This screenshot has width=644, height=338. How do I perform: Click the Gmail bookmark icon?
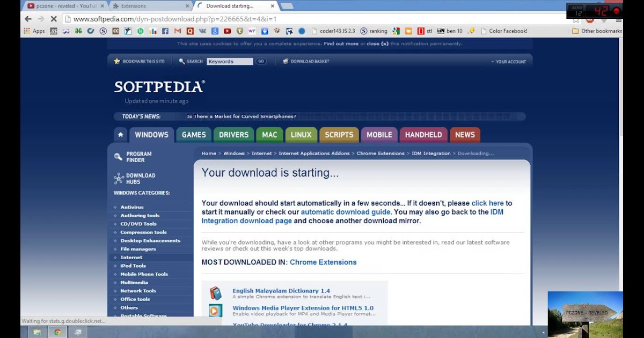pos(178,31)
